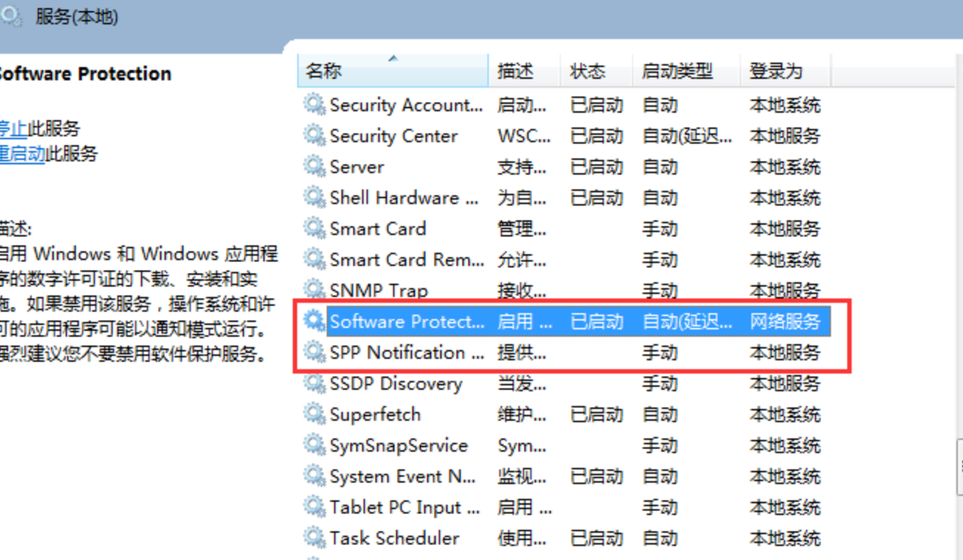Click the 网络服务 login cell of Software Protection
The width and height of the screenshot is (963, 560).
[x=785, y=321]
